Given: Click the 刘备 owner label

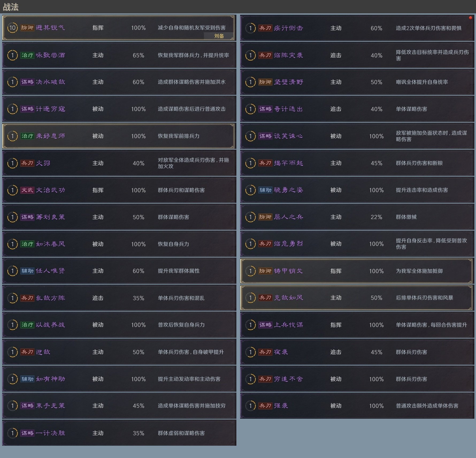Looking at the screenshot, I should point(219,36).
